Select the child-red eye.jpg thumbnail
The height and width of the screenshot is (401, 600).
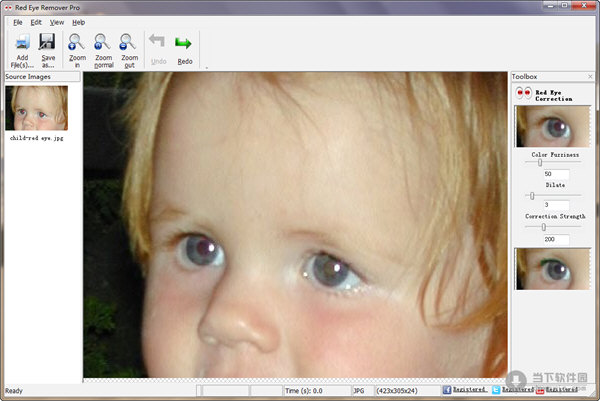click(x=36, y=108)
